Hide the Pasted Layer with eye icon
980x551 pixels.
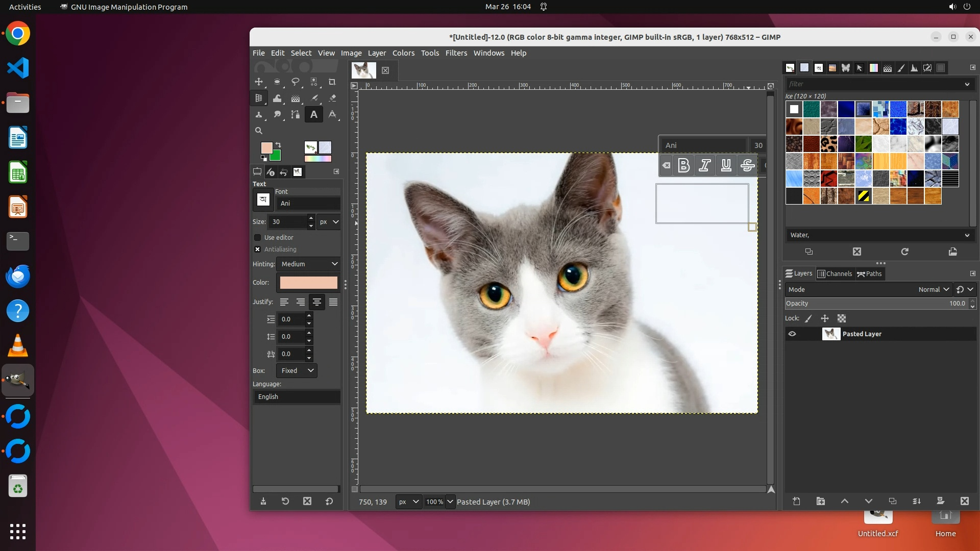[792, 334]
